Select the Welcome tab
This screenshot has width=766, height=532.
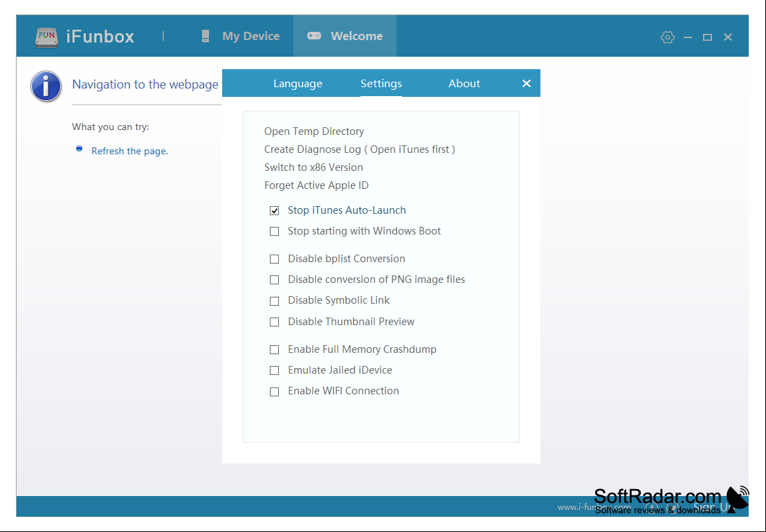[x=345, y=36]
